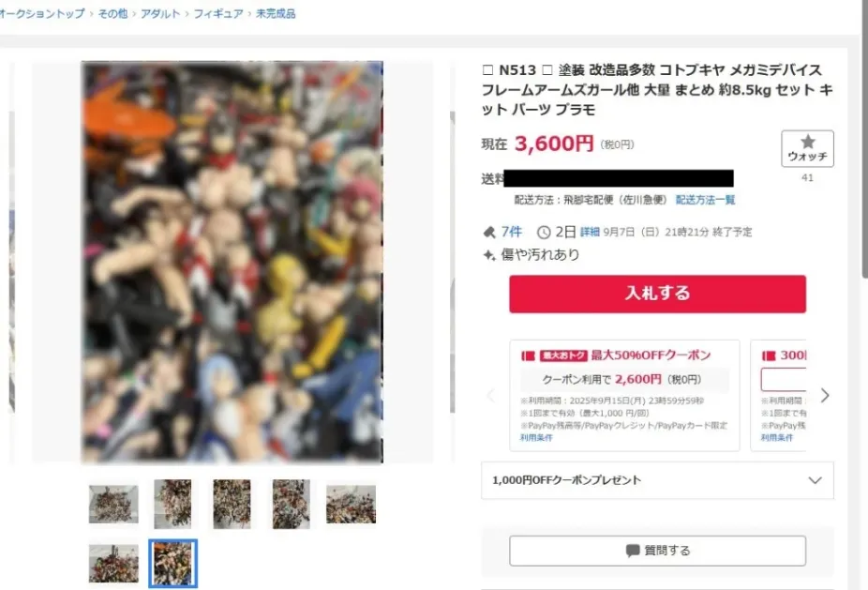Open coupon 利用条件 terms link
868x590 pixels.
[536, 438]
